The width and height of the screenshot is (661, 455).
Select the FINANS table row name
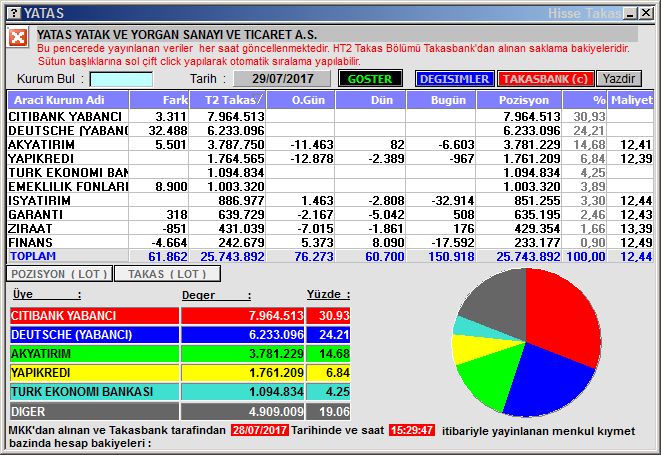tap(30, 242)
